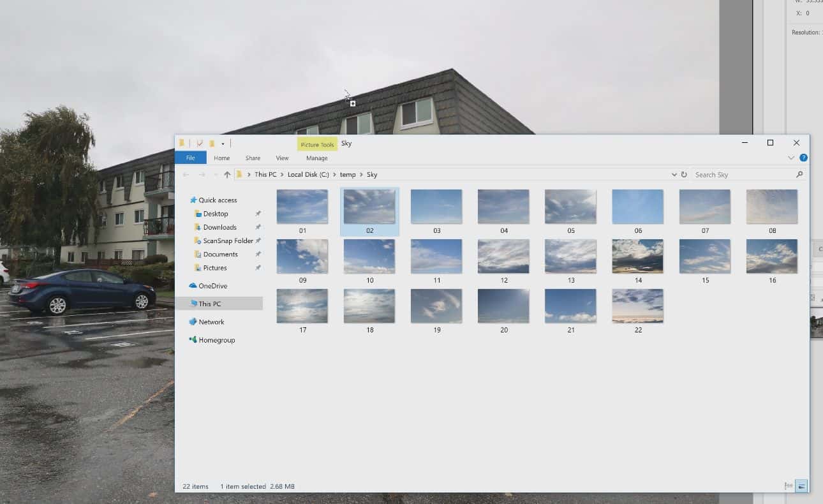823x504 pixels.
Task: Select sky image thumbnail 09
Action: coord(302,256)
